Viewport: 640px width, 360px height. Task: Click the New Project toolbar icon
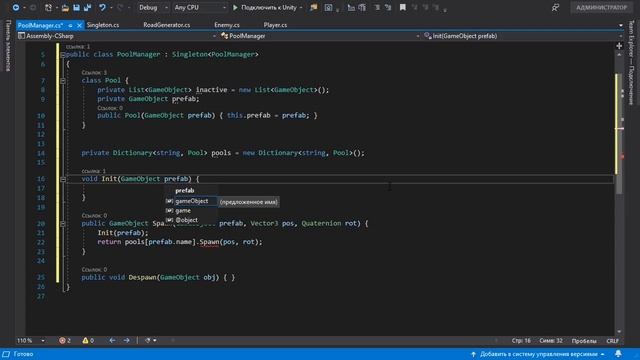coord(48,7)
